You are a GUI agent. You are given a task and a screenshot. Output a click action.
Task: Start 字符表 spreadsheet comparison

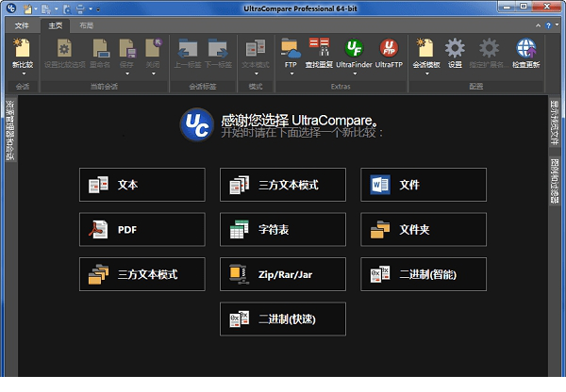coord(283,229)
